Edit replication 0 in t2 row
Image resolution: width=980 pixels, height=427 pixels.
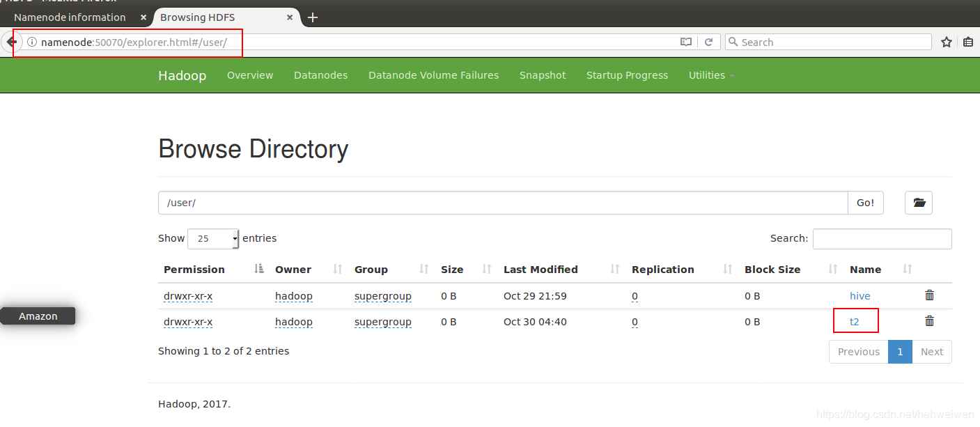(635, 322)
